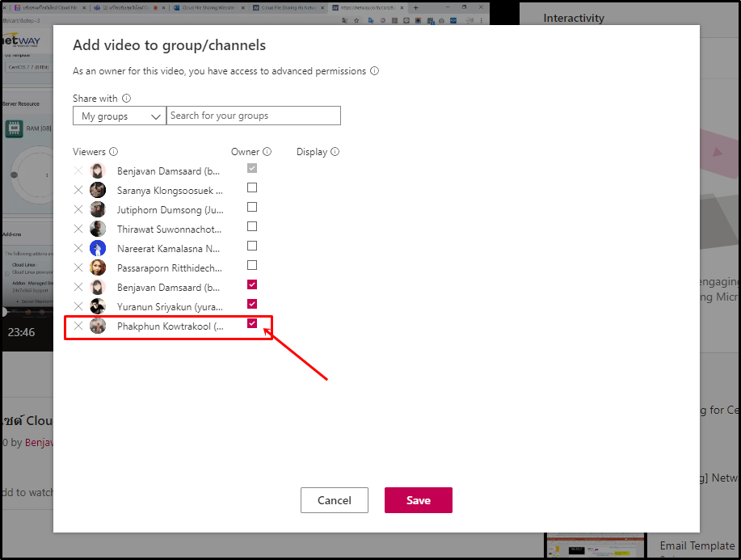Uncheck owner box for Yuranun Sriyakun

(252, 304)
